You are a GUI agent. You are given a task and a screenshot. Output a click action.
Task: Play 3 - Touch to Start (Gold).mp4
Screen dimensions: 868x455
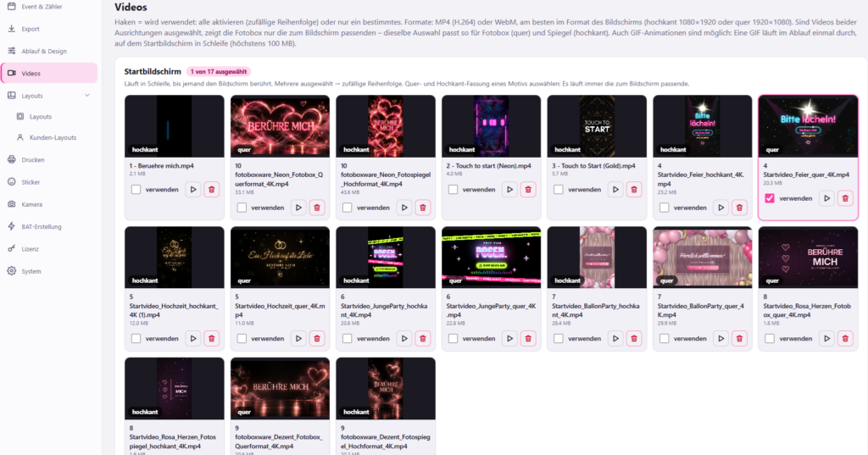615,189
